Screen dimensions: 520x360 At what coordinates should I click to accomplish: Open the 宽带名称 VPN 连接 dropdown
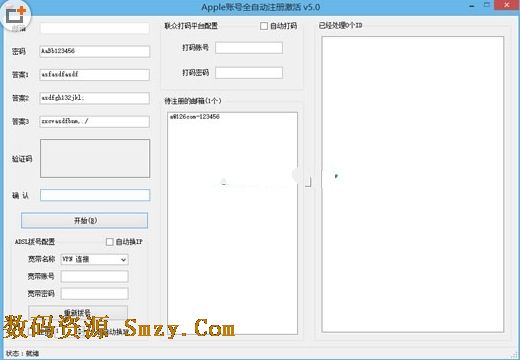click(95, 259)
